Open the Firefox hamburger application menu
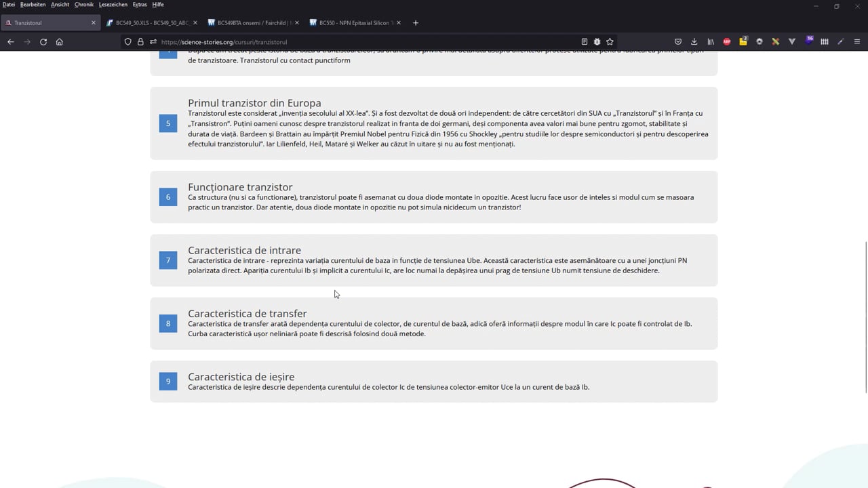The height and width of the screenshot is (488, 868). click(x=857, y=42)
